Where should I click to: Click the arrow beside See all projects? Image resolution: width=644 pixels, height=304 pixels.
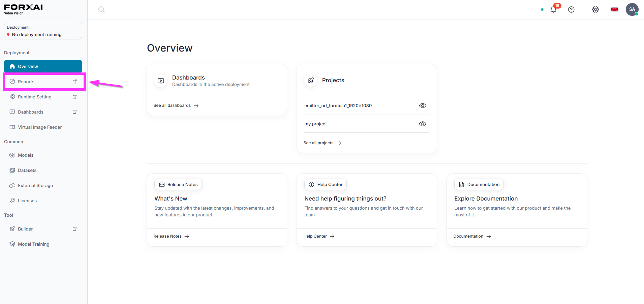coord(339,143)
